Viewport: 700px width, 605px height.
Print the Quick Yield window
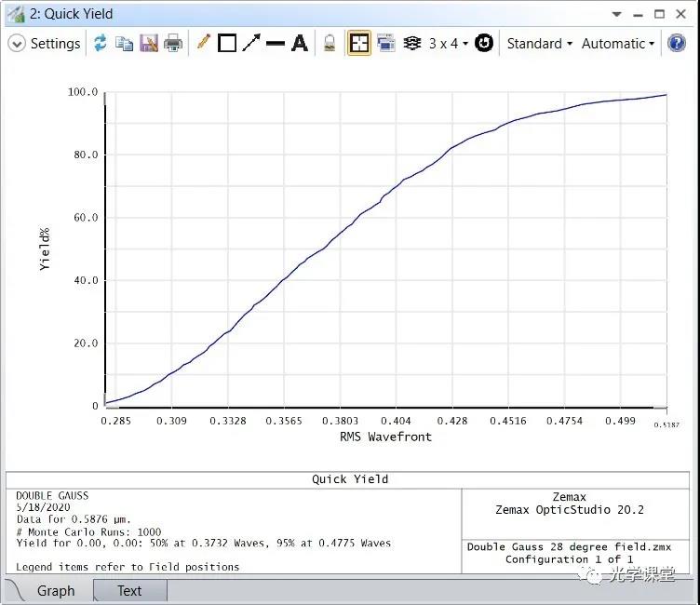173,44
